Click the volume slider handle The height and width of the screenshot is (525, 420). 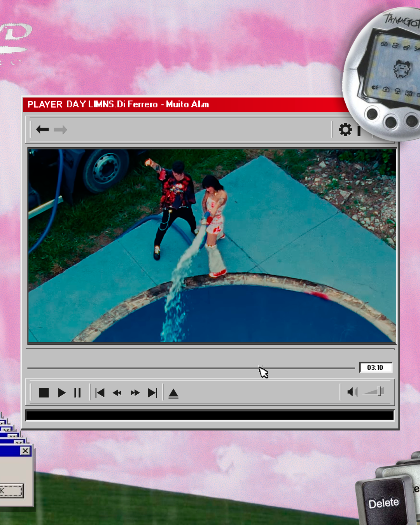click(x=380, y=391)
